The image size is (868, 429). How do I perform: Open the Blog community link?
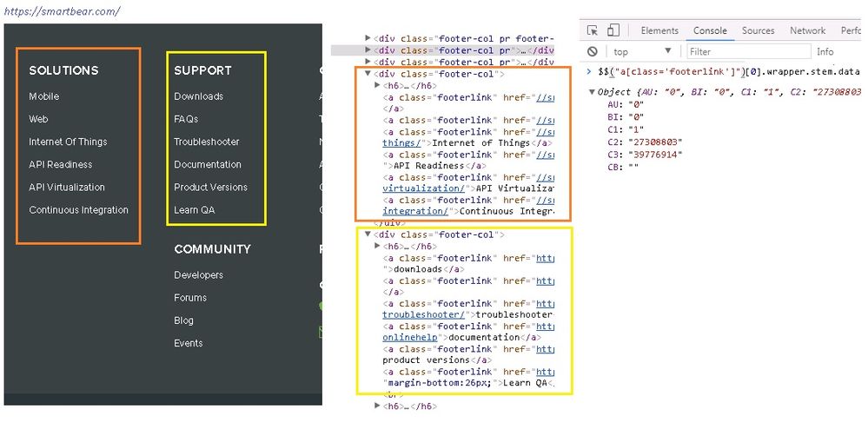(184, 320)
